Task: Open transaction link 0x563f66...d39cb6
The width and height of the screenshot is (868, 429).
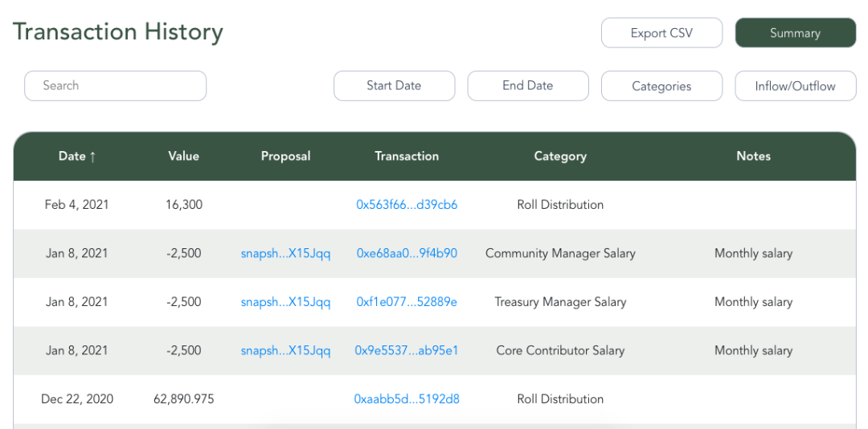Action: (x=407, y=205)
